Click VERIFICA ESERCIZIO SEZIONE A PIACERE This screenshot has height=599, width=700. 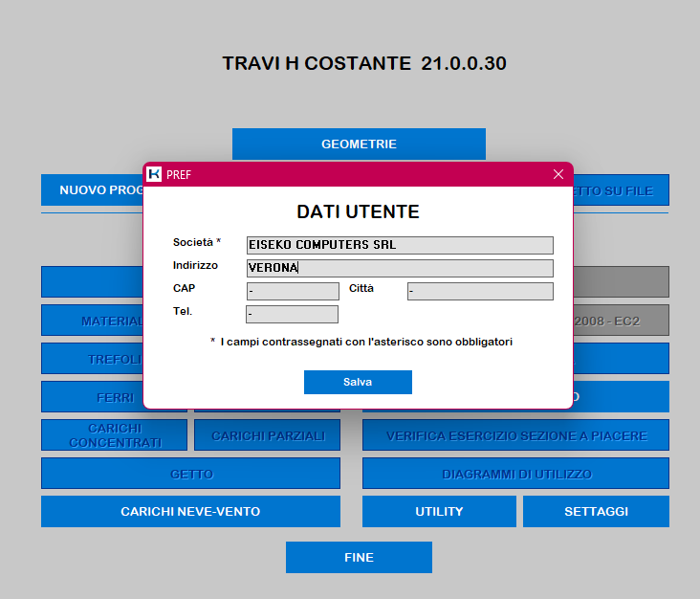point(515,435)
